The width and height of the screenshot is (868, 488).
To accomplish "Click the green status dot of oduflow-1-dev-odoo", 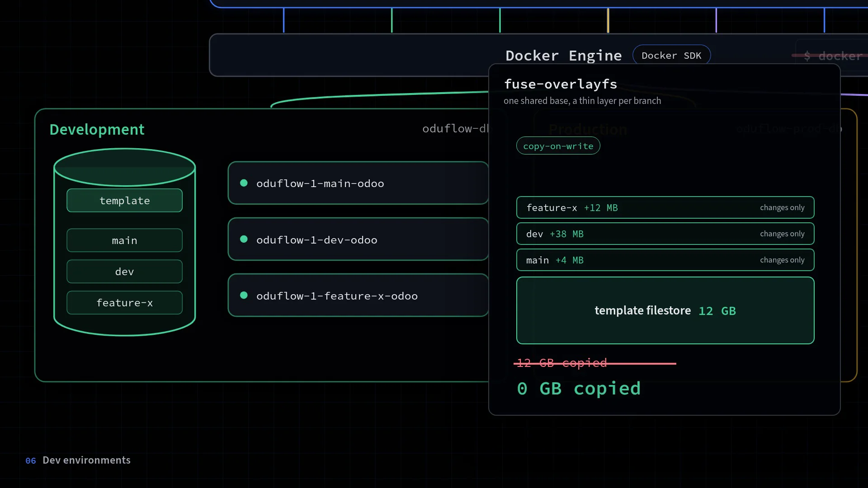I will (244, 239).
